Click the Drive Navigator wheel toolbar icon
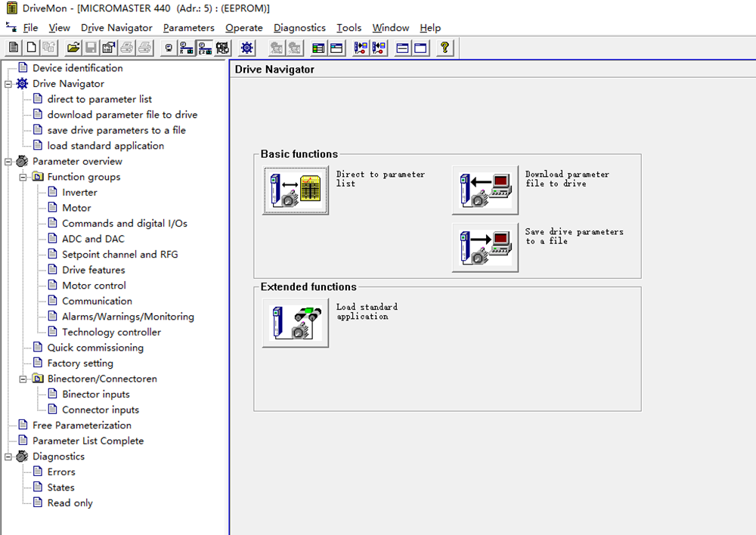 click(246, 48)
